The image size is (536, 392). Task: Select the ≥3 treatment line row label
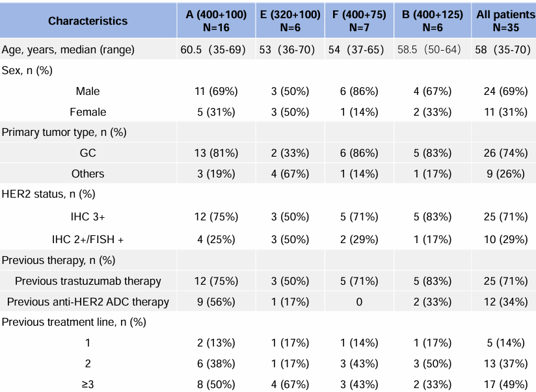(88, 382)
